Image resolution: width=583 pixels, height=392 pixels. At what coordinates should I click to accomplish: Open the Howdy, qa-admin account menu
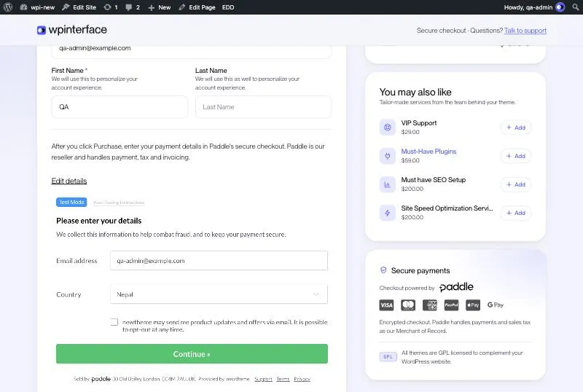point(534,7)
